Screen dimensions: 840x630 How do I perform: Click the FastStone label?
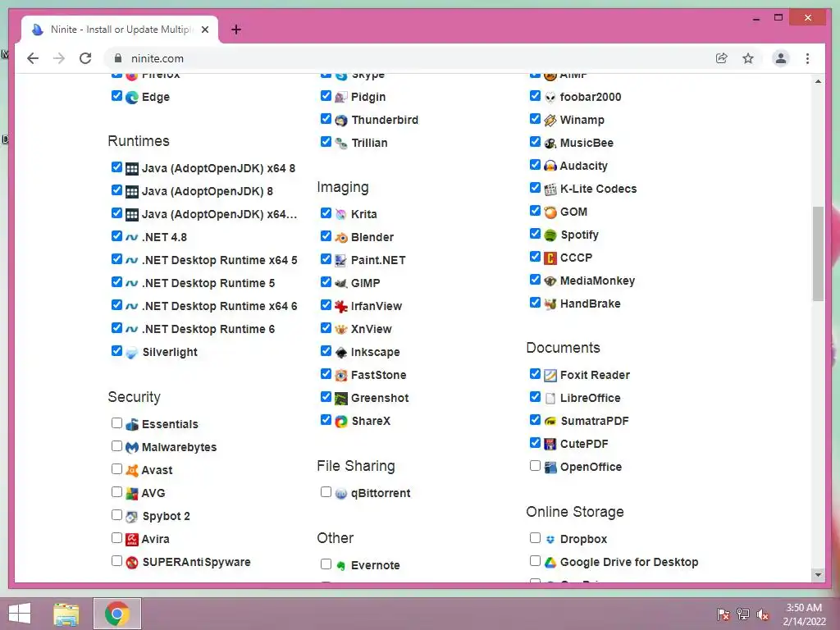coord(379,375)
